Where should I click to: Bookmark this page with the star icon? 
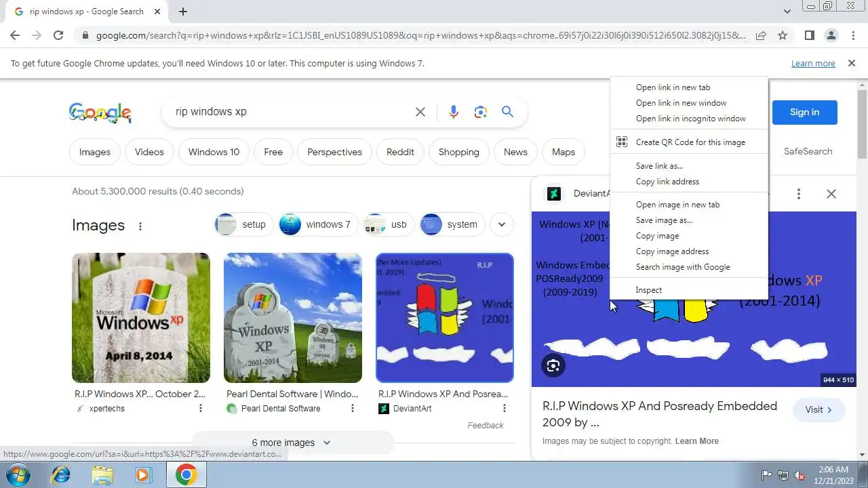pos(783,35)
